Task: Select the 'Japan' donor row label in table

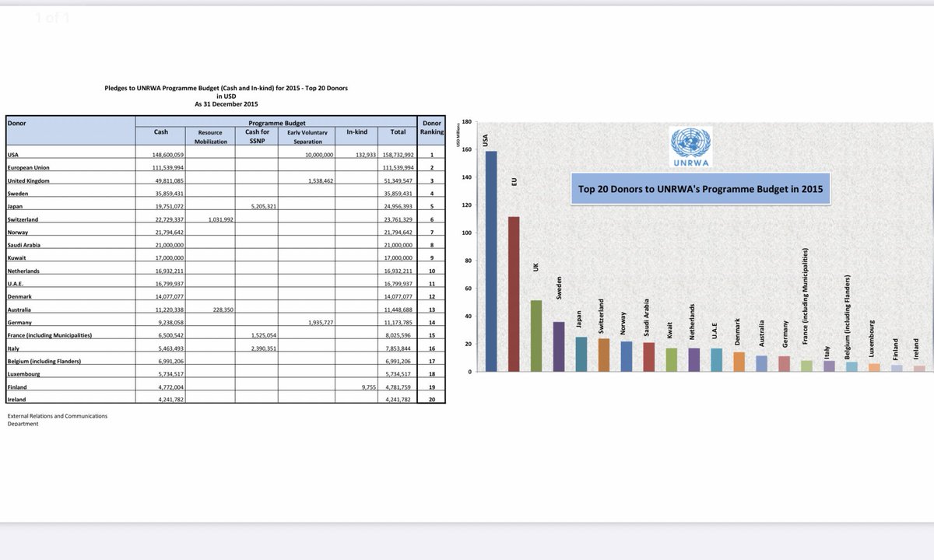Action: (x=14, y=207)
